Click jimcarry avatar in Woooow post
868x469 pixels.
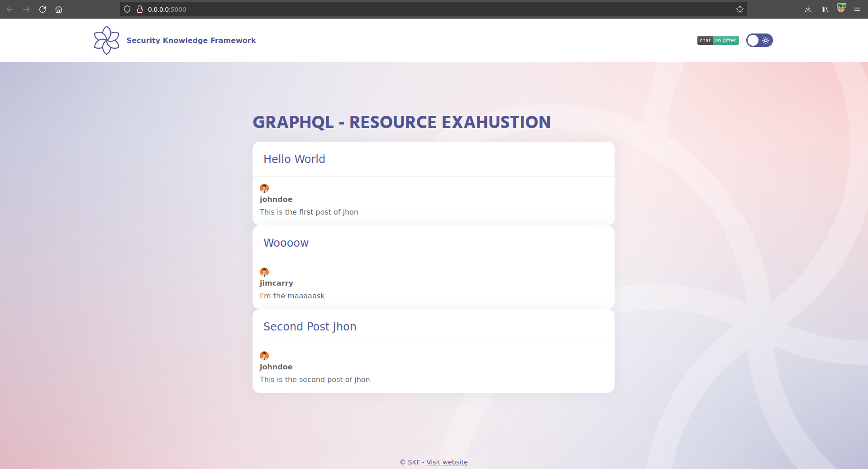(264, 272)
